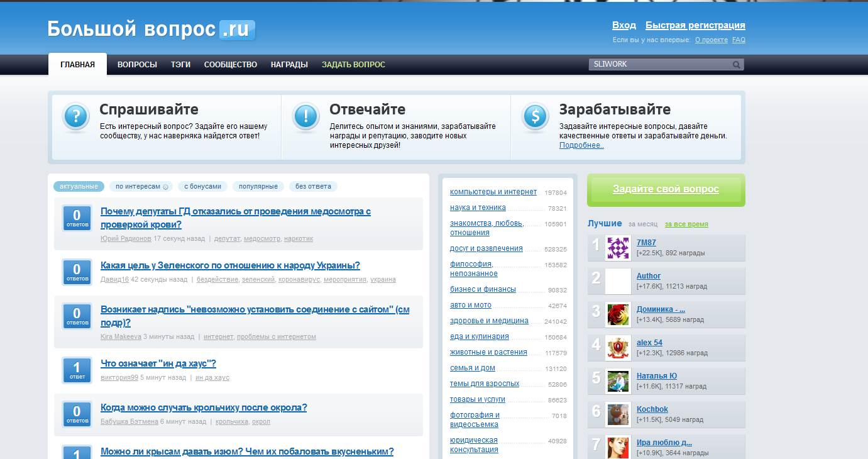Open category 'бизнес и финансы'
The width and height of the screenshot is (868, 459).
point(483,289)
